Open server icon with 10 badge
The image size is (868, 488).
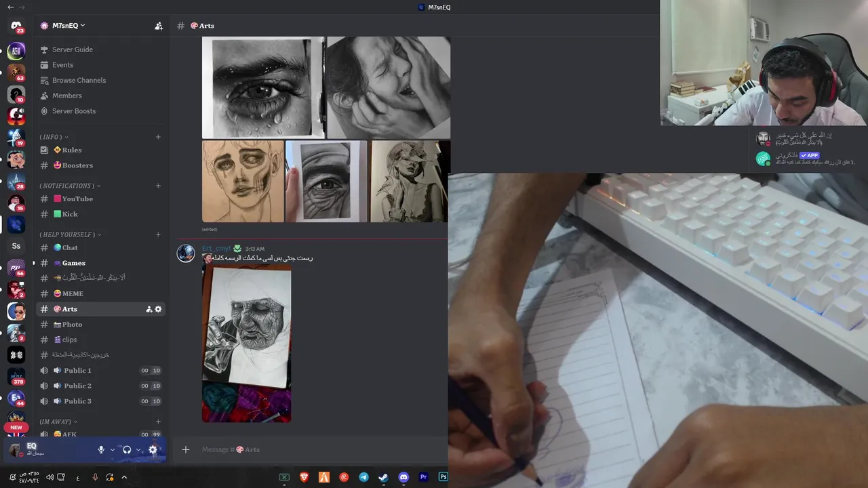pos(16,94)
